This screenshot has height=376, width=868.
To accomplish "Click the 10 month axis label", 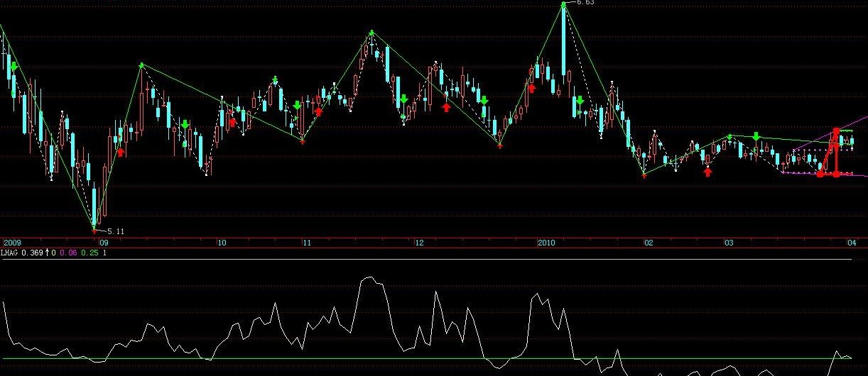I will [x=222, y=243].
